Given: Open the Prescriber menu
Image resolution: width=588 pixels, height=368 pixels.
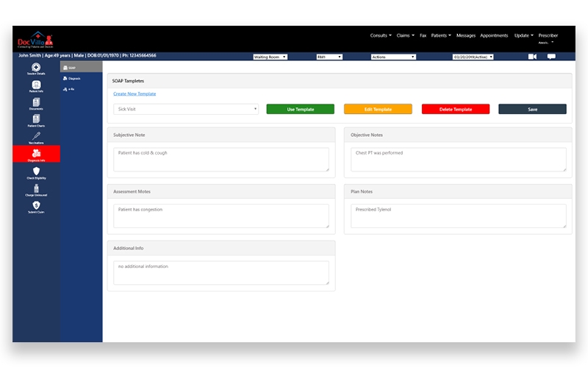Looking at the screenshot, I should click(548, 35).
